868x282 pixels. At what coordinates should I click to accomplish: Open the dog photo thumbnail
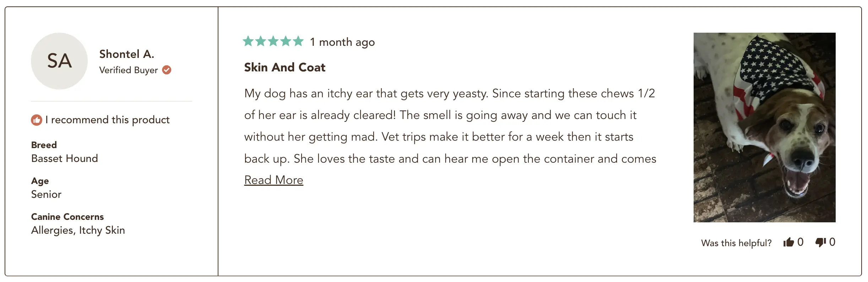pyautogui.click(x=764, y=128)
